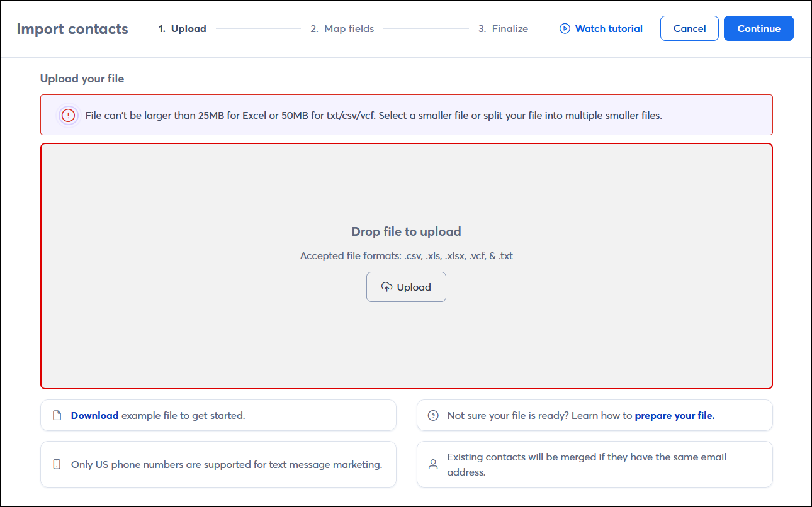The height and width of the screenshot is (507, 812).
Task: Jump to step 3 Finalize
Action: [x=503, y=28]
